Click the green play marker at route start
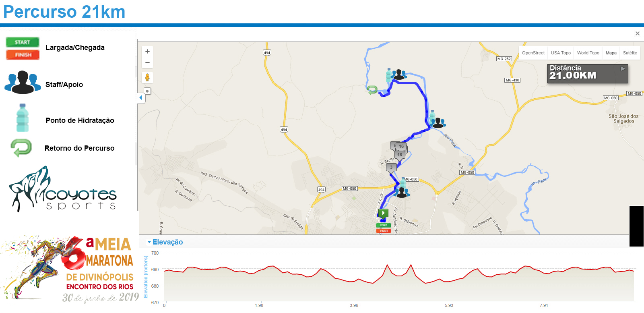The width and height of the screenshot is (644, 313). tap(383, 213)
